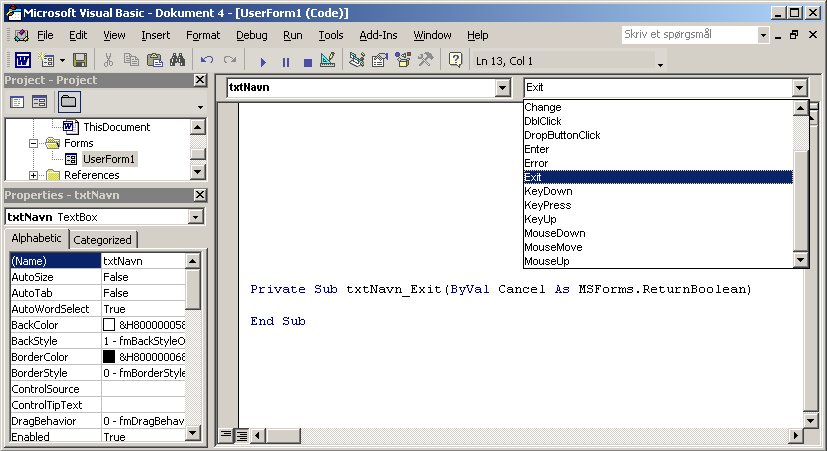
Task: Open the Window menu
Action: click(432, 35)
